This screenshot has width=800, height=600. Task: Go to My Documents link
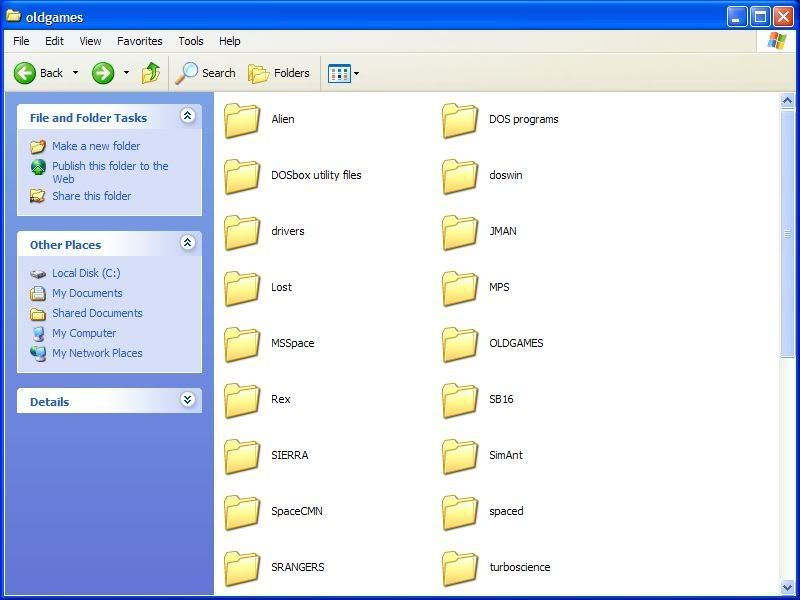click(87, 293)
